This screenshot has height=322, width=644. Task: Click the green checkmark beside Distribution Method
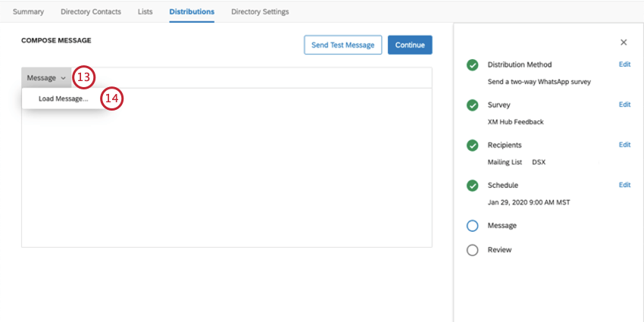pos(472,65)
